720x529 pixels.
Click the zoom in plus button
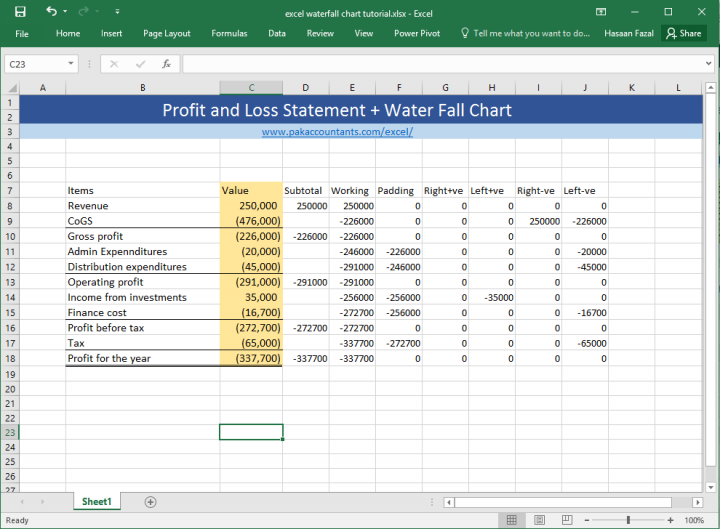pos(670,520)
